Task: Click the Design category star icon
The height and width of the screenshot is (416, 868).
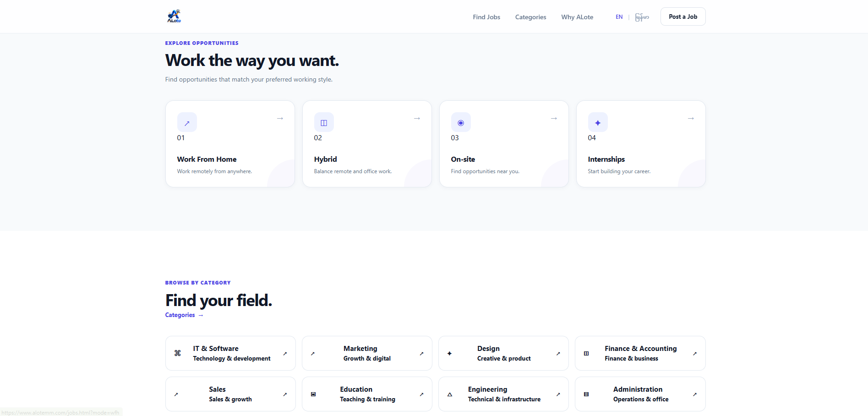Action: pyautogui.click(x=449, y=353)
